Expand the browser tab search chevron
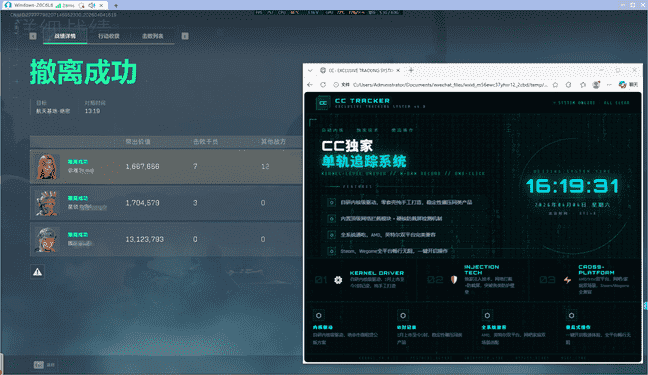The image size is (648, 375). click(x=310, y=70)
